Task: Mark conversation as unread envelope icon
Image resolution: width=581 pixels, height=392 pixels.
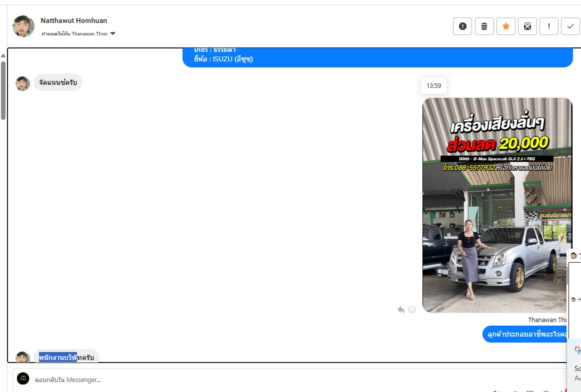Action: point(527,26)
